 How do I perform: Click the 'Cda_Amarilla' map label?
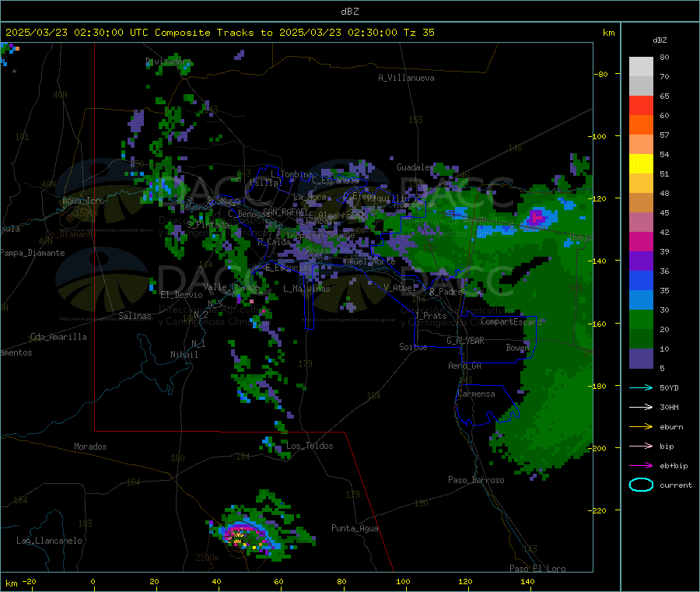(58, 337)
